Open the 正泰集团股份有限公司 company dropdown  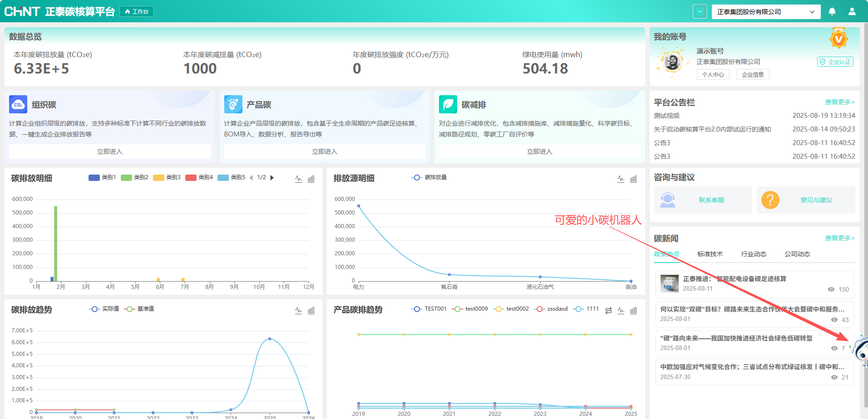pos(766,12)
